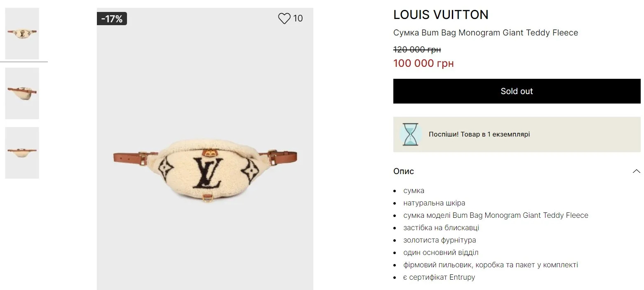The width and height of the screenshot is (644, 290).
Task: Collapse the Опис section using the chevron
Action: click(636, 171)
